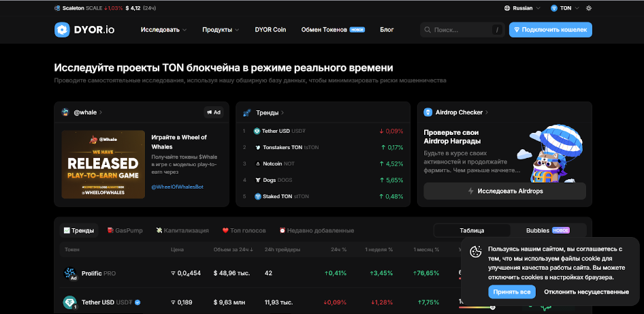Click the Tether USD coin icon in trends card

pos(257,131)
